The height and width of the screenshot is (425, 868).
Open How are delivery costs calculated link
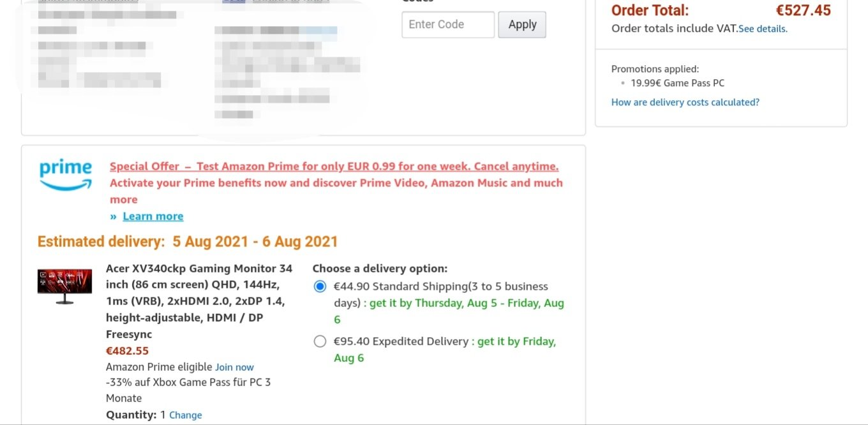point(685,102)
